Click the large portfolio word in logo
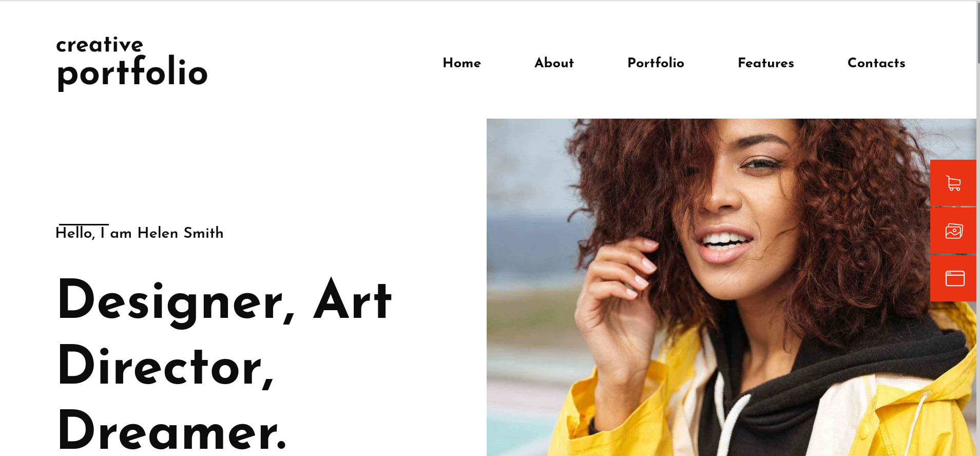 click(132, 72)
